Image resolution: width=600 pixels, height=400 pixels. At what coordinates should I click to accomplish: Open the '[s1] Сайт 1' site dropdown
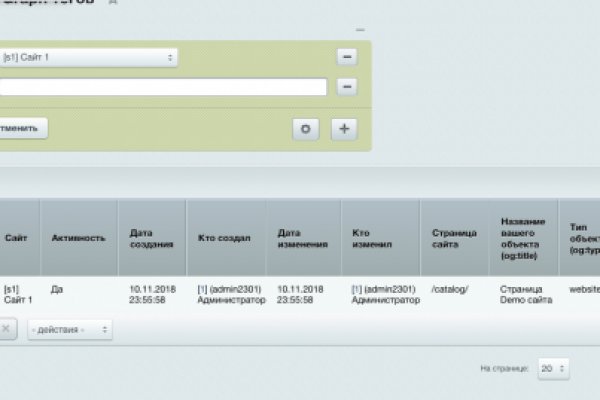[x=88, y=57]
